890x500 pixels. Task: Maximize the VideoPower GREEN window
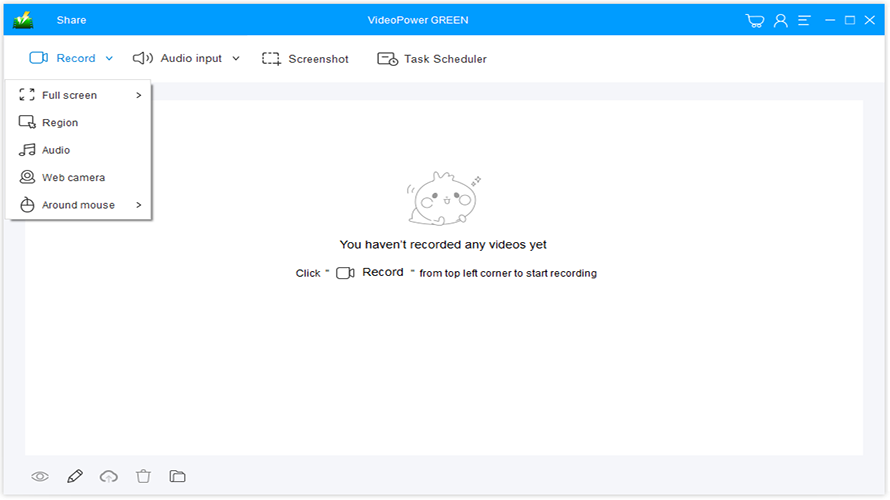click(850, 20)
